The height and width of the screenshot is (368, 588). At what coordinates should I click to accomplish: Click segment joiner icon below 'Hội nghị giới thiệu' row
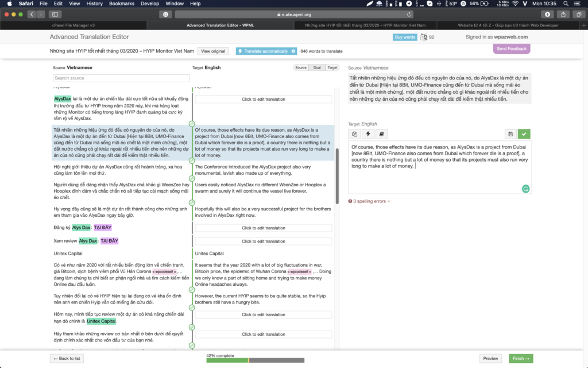pyautogui.click(x=192, y=179)
